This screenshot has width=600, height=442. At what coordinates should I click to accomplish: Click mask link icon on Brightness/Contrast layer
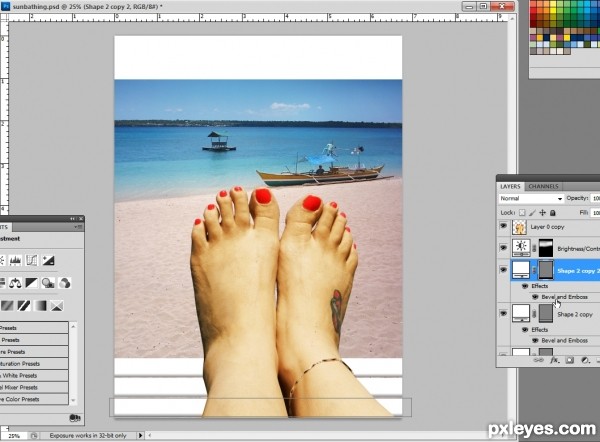pyautogui.click(x=534, y=248)
